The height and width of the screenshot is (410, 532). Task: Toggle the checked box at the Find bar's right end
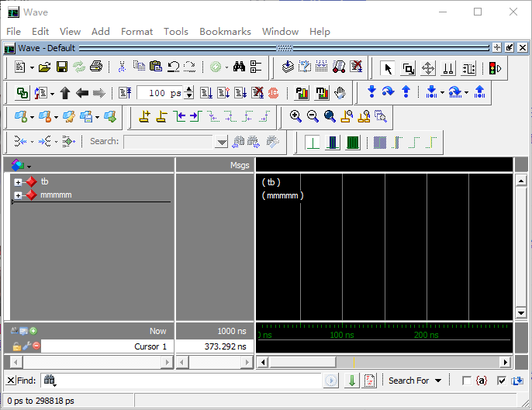(502, 381)
